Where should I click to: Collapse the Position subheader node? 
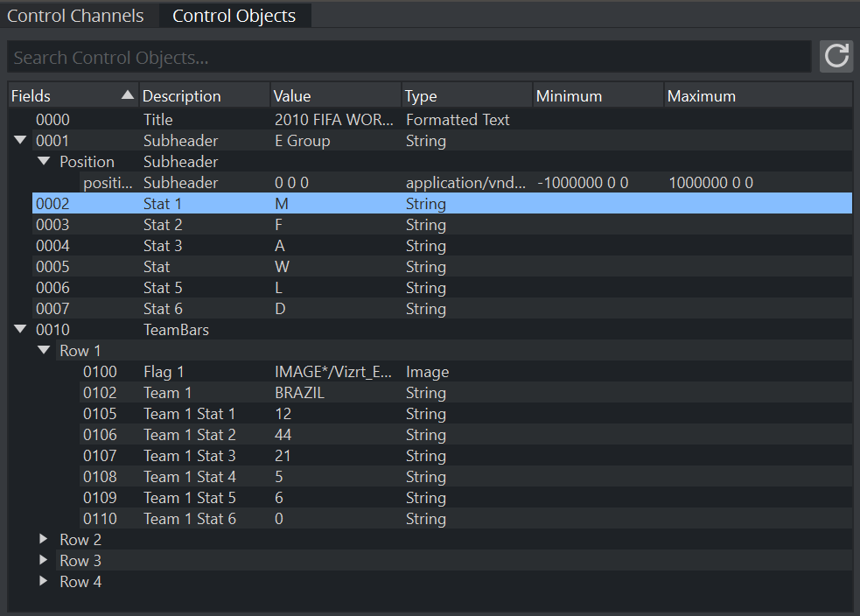44,162
